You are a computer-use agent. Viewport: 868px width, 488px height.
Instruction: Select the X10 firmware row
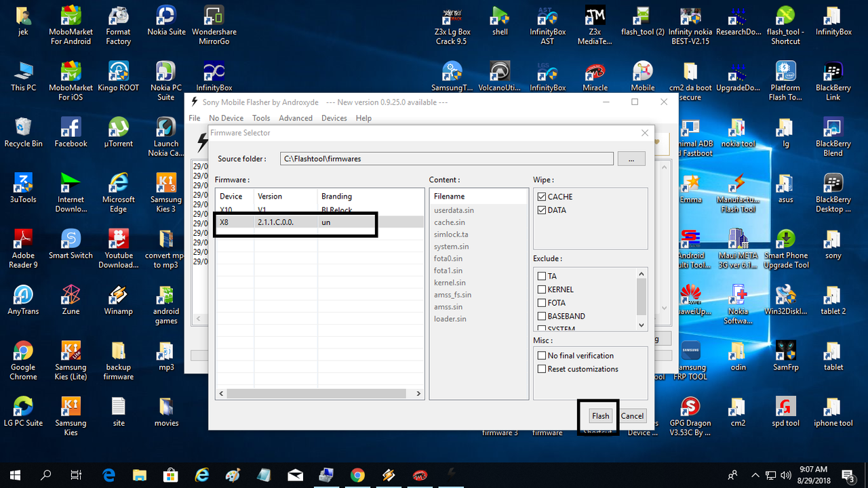click(321, 210)
